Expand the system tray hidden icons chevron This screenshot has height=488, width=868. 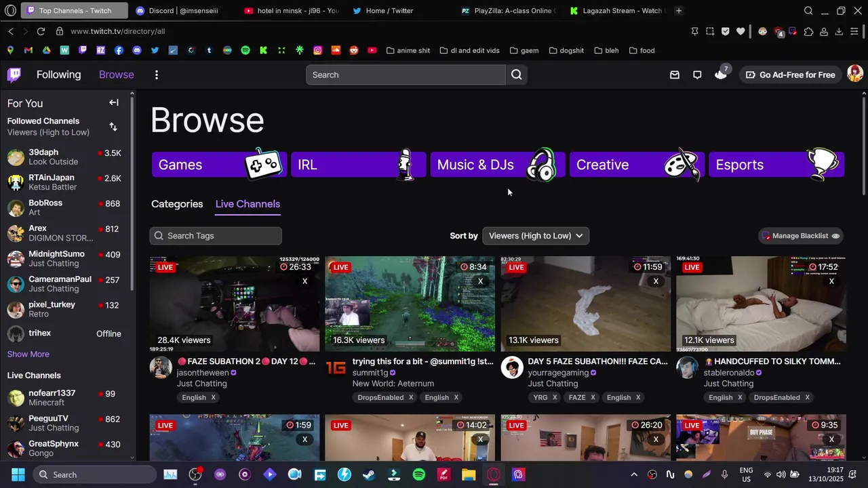point(634,474)
